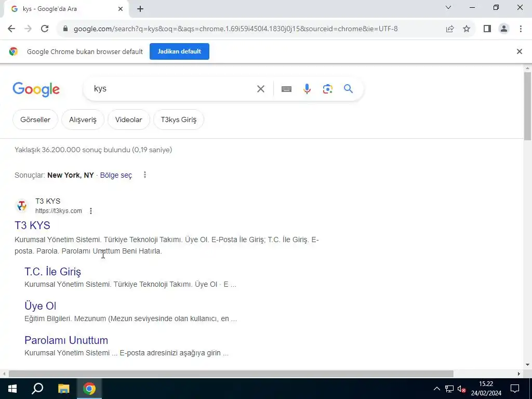Open Windows taskbar search

(x=37, y=389)
